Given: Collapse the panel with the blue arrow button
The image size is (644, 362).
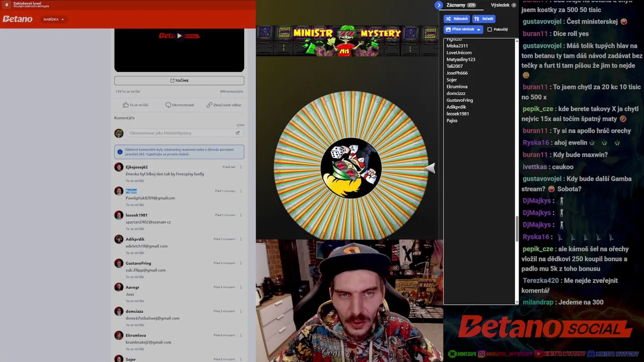Looking at the screenshot, I should click(439, 5).
